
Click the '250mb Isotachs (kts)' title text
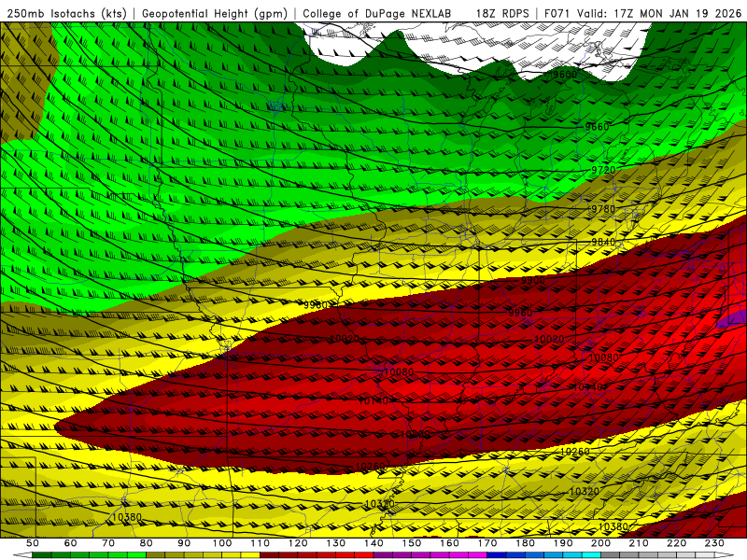click(66, 13)
